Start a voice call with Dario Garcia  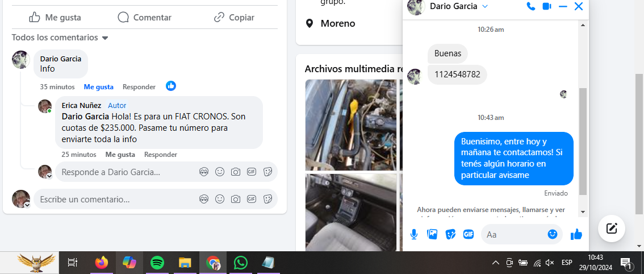[531, 6]
